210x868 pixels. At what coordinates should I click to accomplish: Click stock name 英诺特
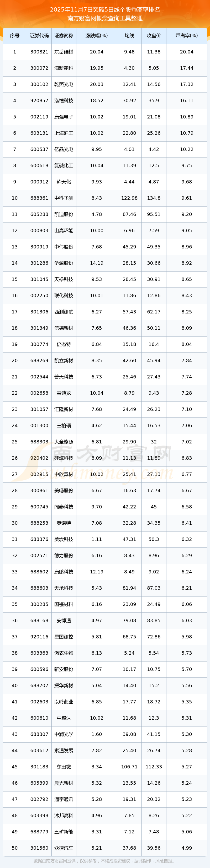64,523
